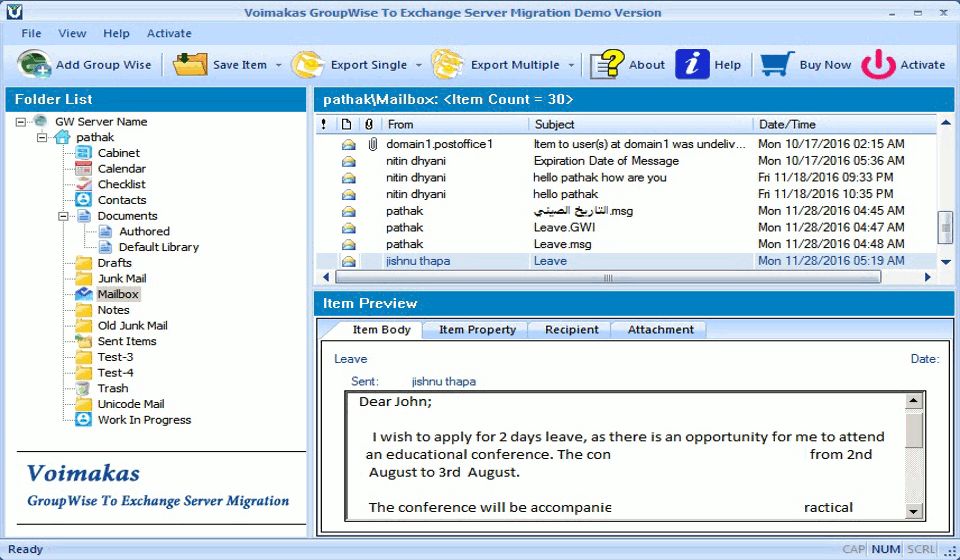The width and height of the screenshot is (960, 560).
Task: Select the 'Expiration Date of Message' email
Action: pos(626,161)
